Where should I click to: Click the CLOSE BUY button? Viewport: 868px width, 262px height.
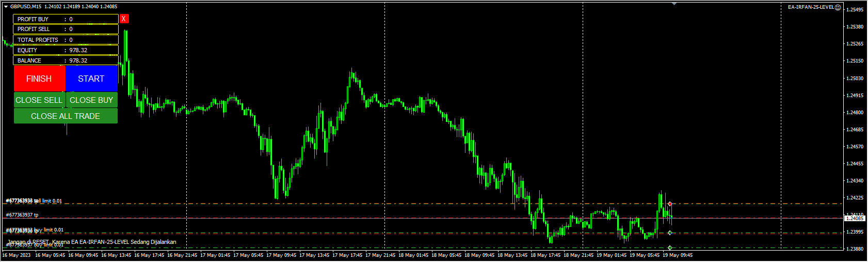pos(91,100)
